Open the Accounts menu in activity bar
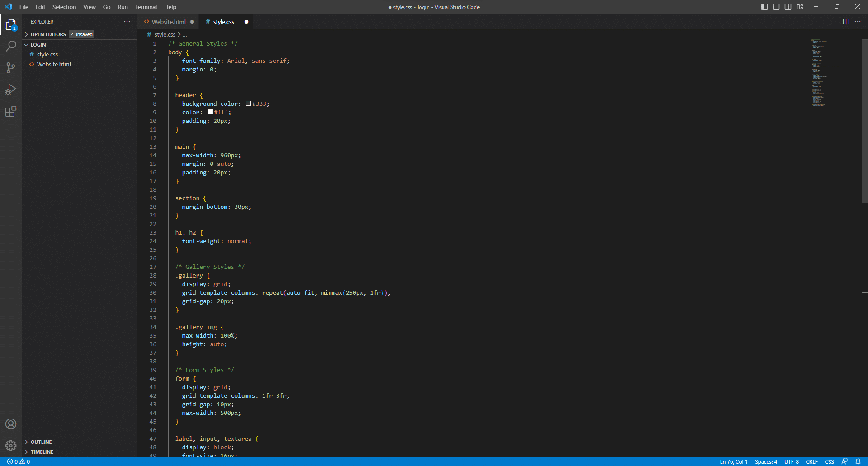 [11, 424]
